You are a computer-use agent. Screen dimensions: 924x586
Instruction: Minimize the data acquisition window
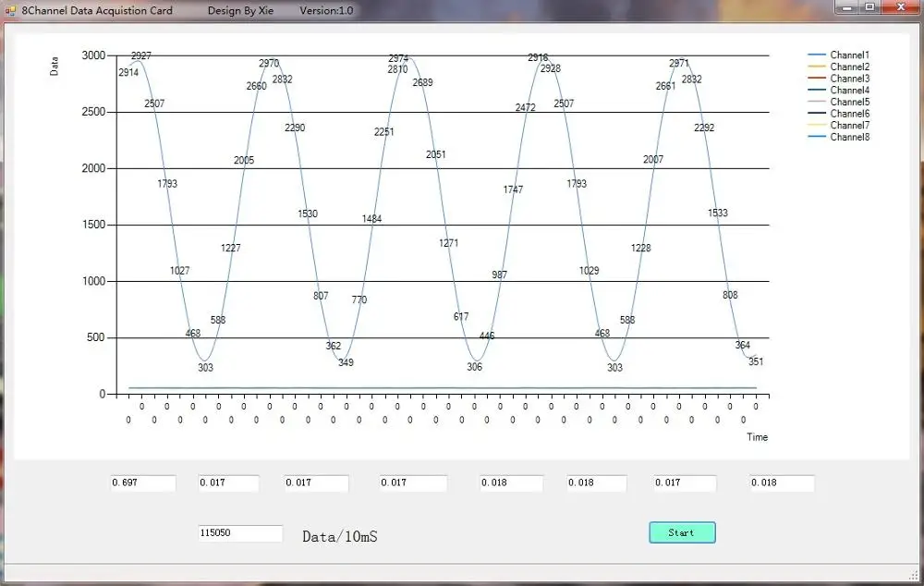[x=846, y=7]
